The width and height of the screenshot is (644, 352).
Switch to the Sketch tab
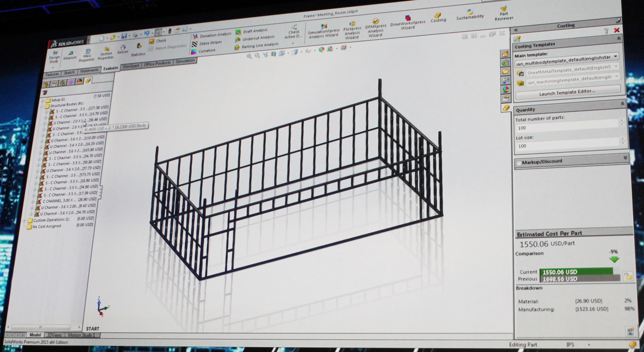(x=69, y=73)
